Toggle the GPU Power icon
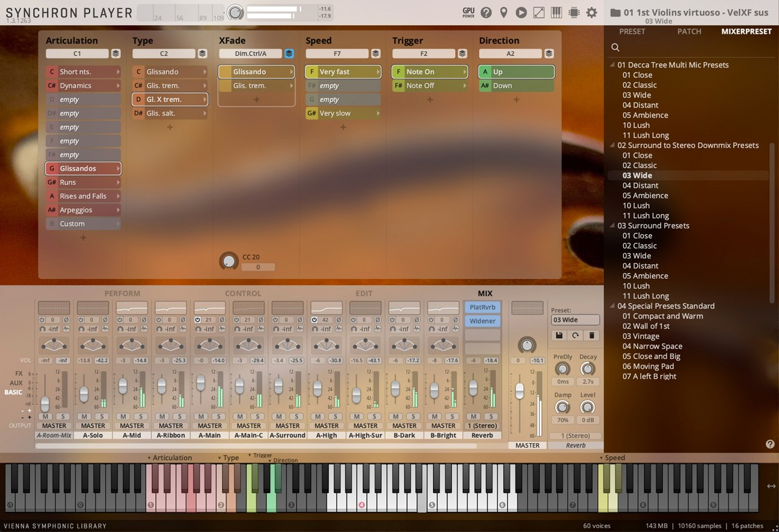 point(469,12)
